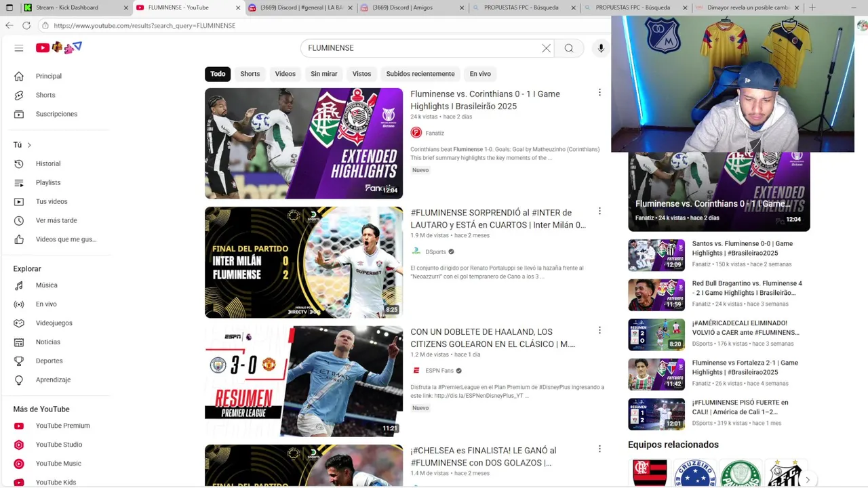Select the Todo filter chip
The width and height of the screenshot is (868, 488).
click(218, 74)
